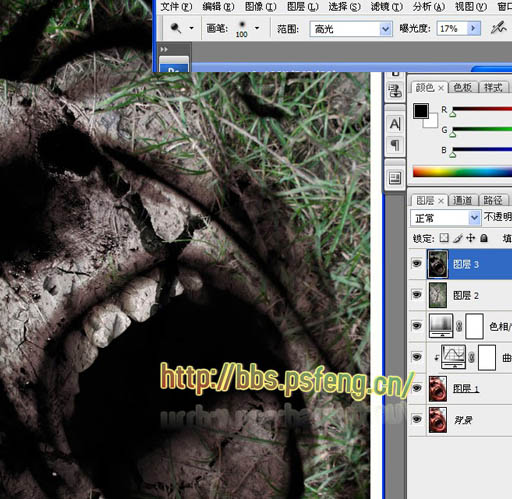Open the Character panel icon

(395, 124)
